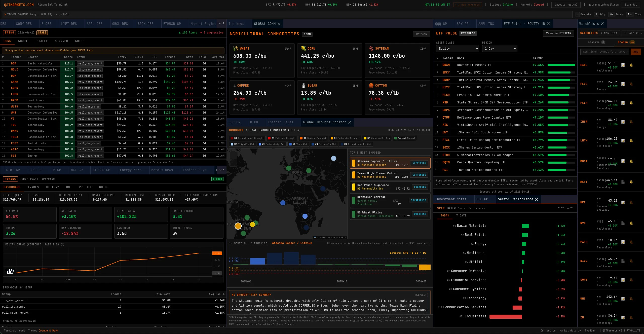Click the cotton icon on the COTTON card
This screenshot has height=334, width=644.
pyautogui.click(x=371, y=86)
